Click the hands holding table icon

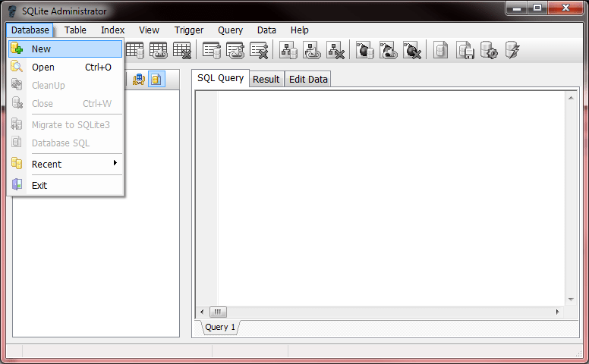pyautogui.click(x=139, y=79)
